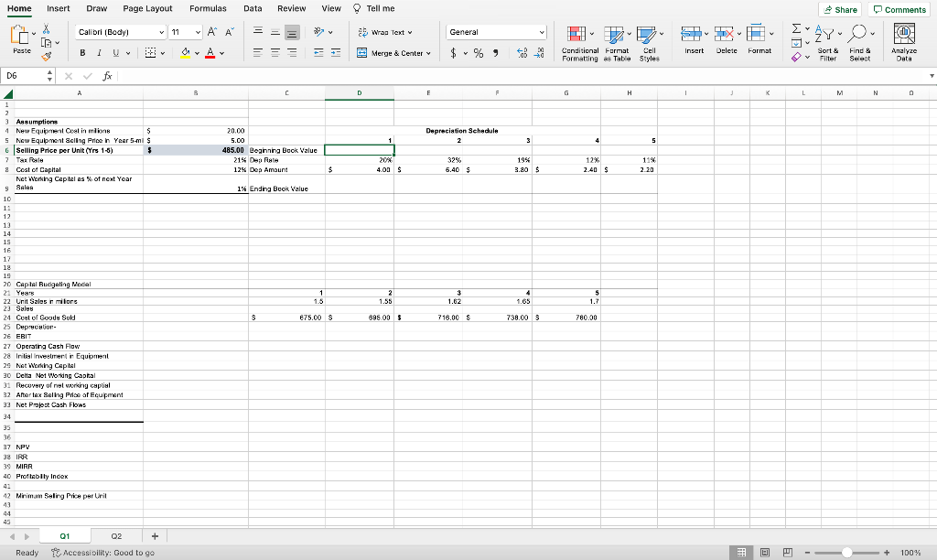
Task: Open Format as Table
Action: coord(617,44)
